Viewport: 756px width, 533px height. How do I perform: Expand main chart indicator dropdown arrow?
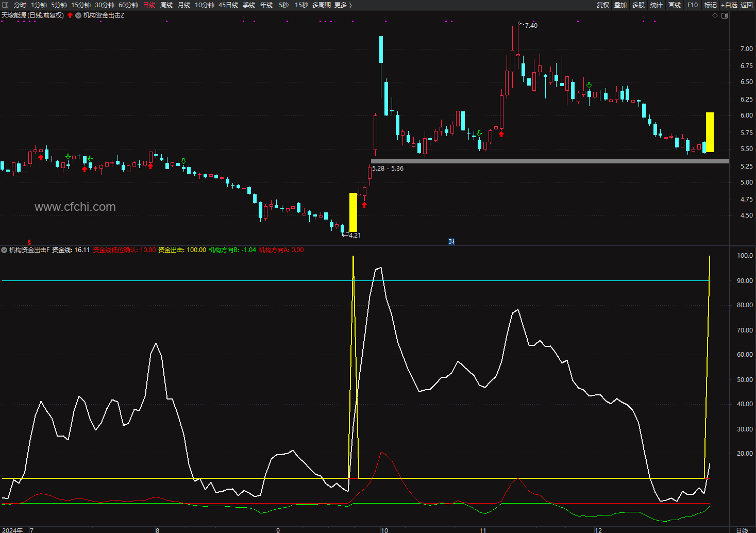(x=78, y=15)
